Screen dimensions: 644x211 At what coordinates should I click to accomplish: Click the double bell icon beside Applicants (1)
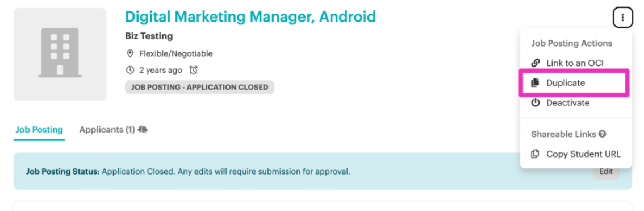(x=143, y=130)
